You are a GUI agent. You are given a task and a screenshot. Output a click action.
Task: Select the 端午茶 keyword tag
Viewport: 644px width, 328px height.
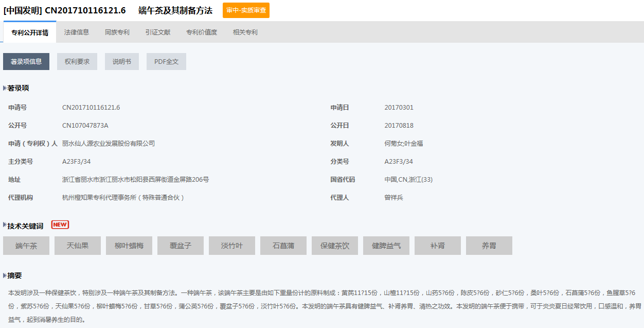[26, 246]
